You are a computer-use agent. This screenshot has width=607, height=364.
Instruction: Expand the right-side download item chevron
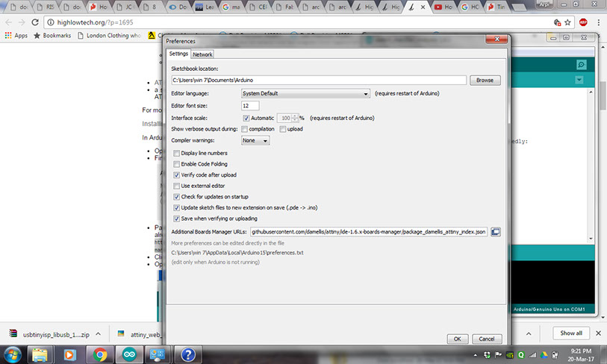pos(529,333)
